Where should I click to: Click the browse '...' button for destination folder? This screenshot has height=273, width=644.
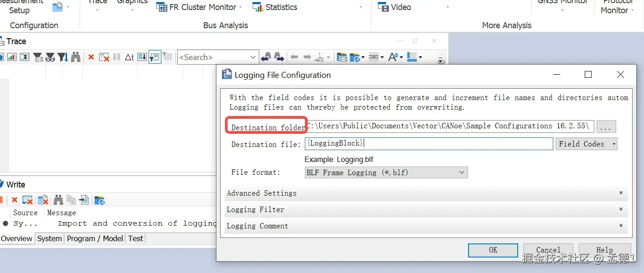tap(606, 126)
